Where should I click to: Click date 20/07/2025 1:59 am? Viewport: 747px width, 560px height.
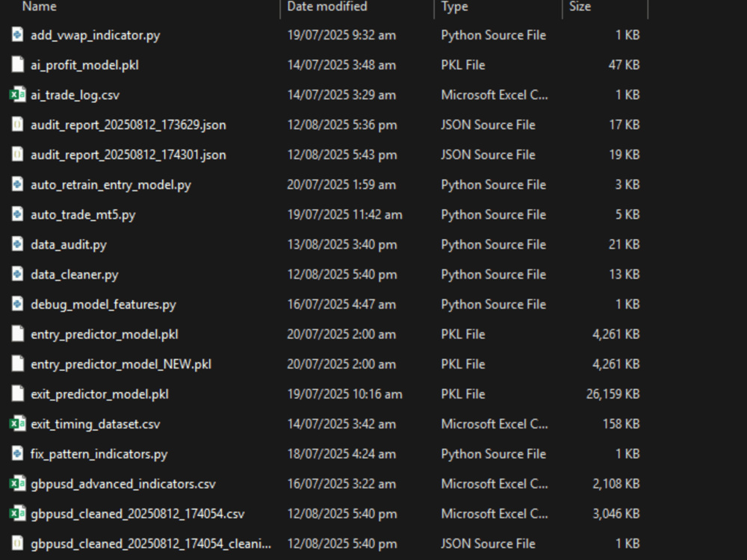[x=341, y=184]
